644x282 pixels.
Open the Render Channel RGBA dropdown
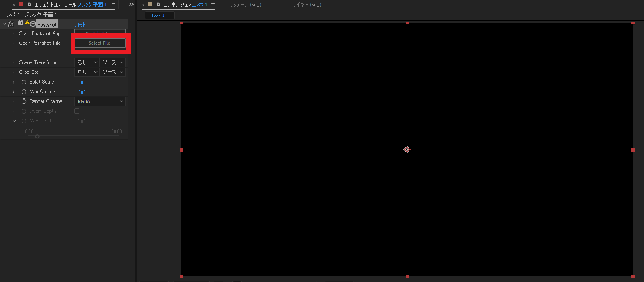tap(100, 101)
